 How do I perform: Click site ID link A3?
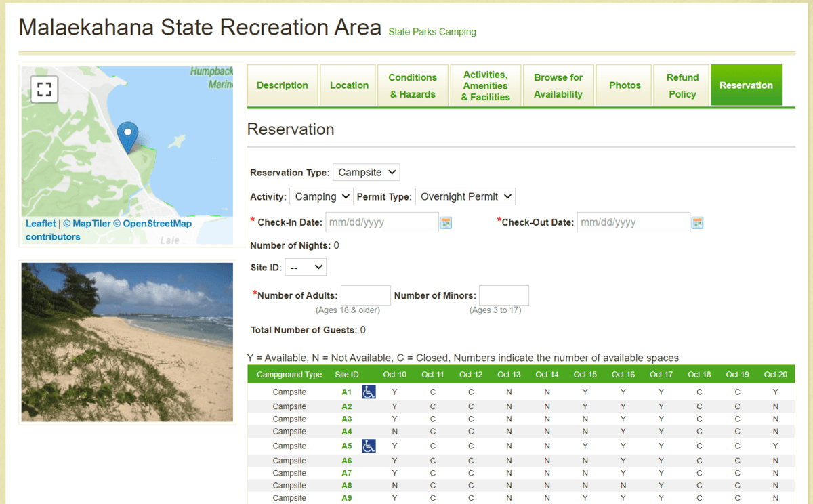(347, 419)
